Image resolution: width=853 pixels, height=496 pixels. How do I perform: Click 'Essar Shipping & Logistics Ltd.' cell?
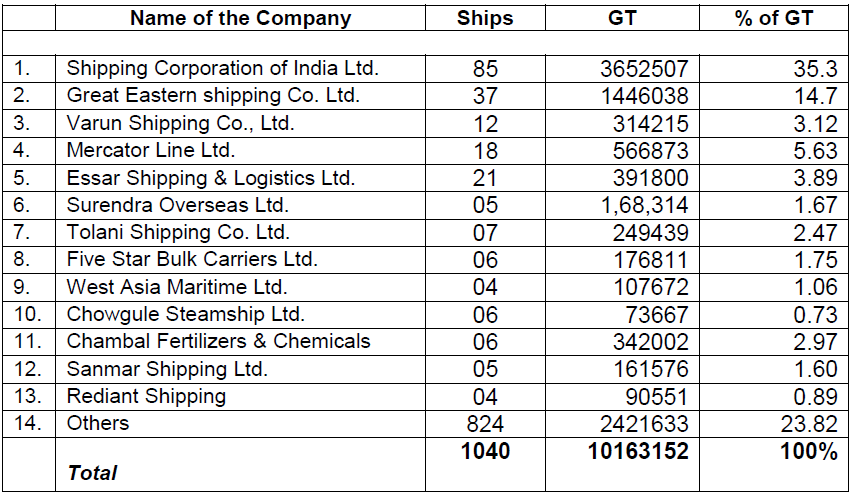point(211,178)
